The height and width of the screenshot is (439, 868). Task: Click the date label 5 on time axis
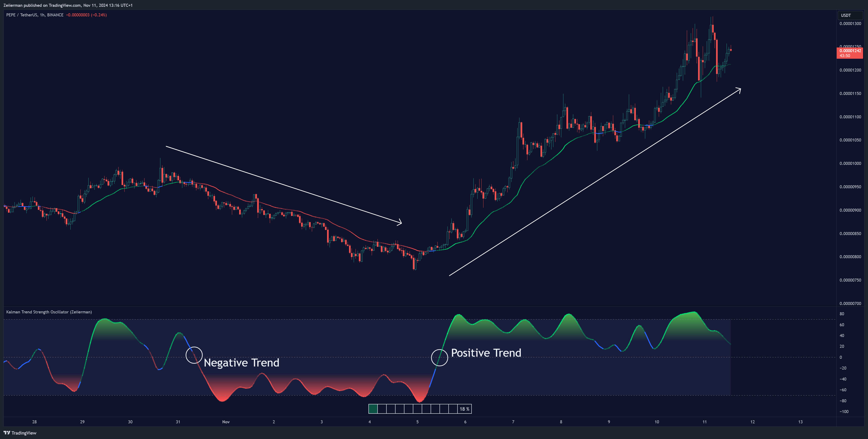point(418,422)
